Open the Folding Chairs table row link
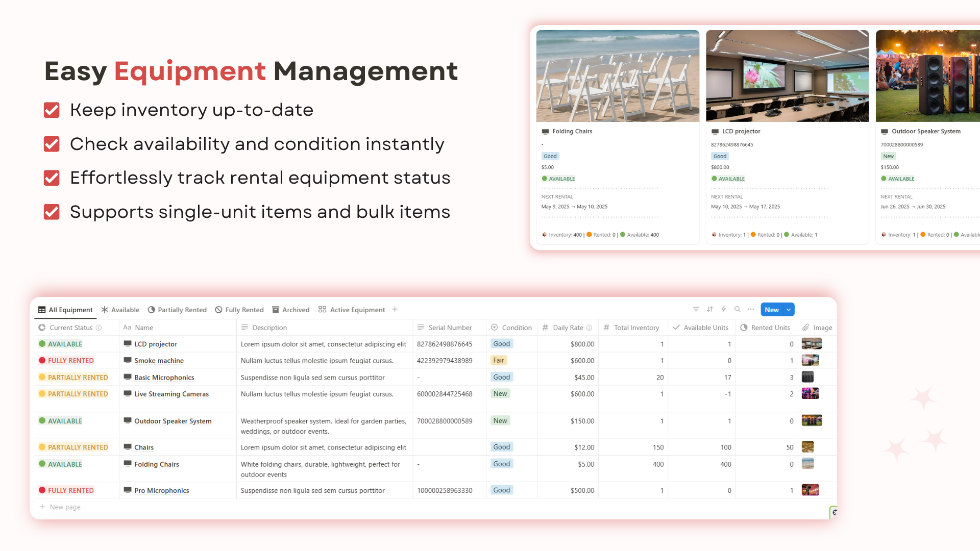980x551 pixels. 156,464
